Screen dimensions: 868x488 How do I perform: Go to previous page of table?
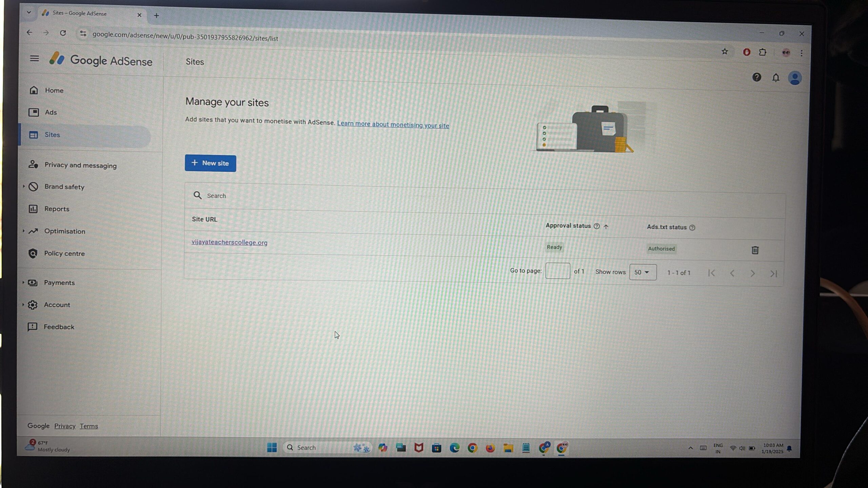(732, 273)
